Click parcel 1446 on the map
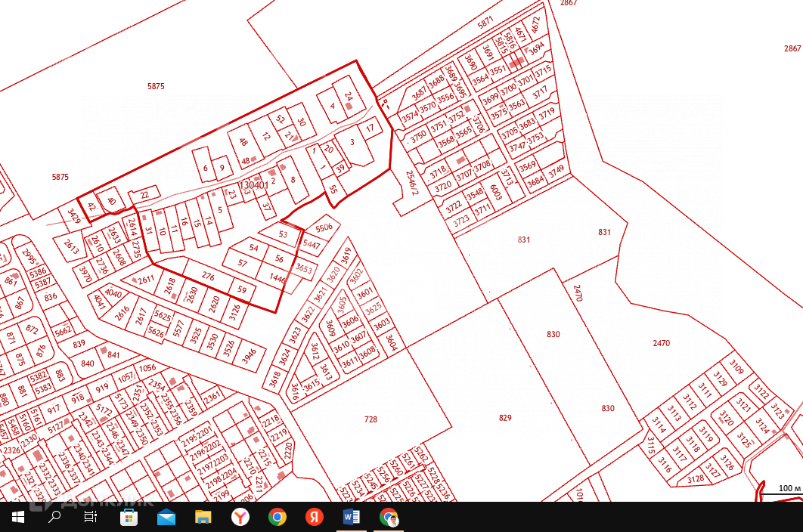803x532 pixels. pos(277,278)
